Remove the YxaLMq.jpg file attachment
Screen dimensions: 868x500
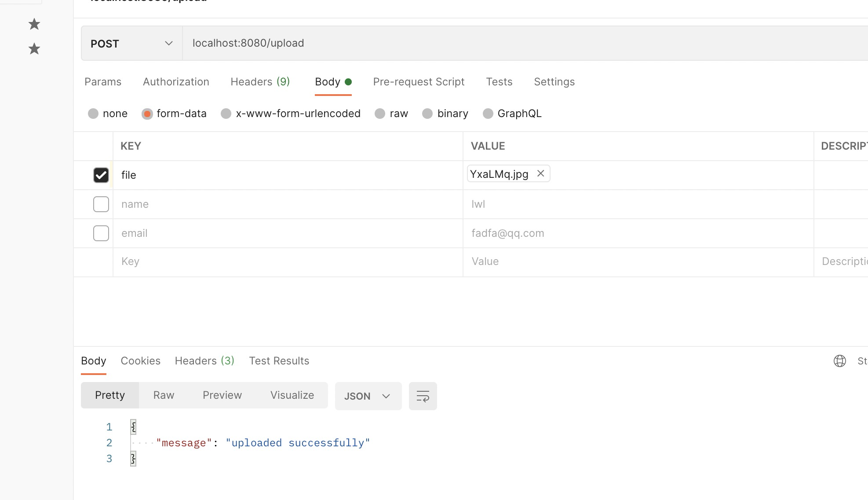(x=540, y=174)
